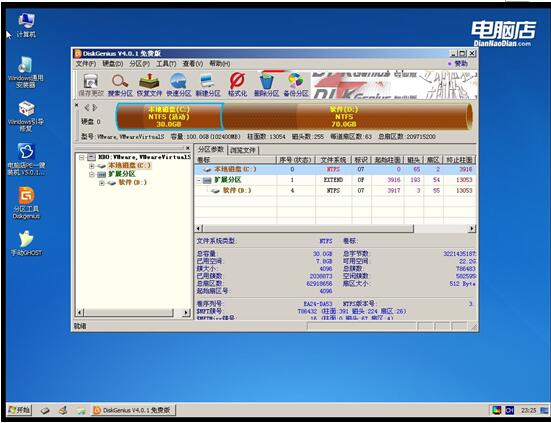The height and width of the screenshot is (423, 551).
Task: Click the CH input language tray icon
Action: click(510, 410)
